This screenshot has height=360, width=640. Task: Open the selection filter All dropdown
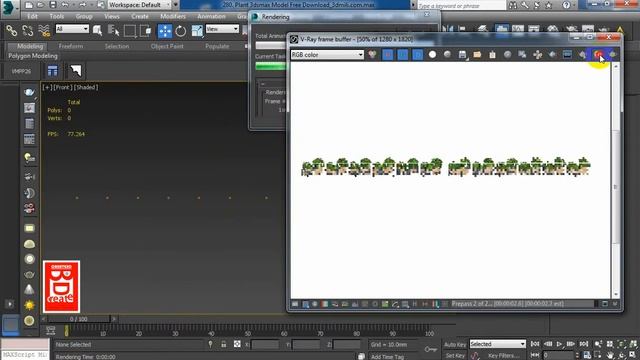(x=72, y=29)
